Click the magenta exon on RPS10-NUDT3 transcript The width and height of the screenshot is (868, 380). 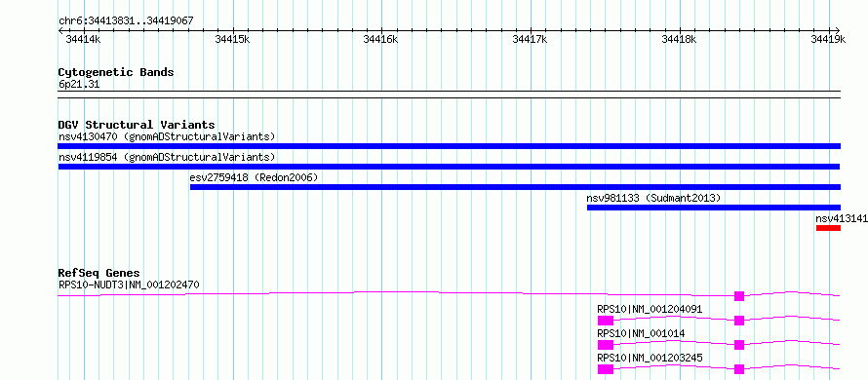[x=739, y=296]
